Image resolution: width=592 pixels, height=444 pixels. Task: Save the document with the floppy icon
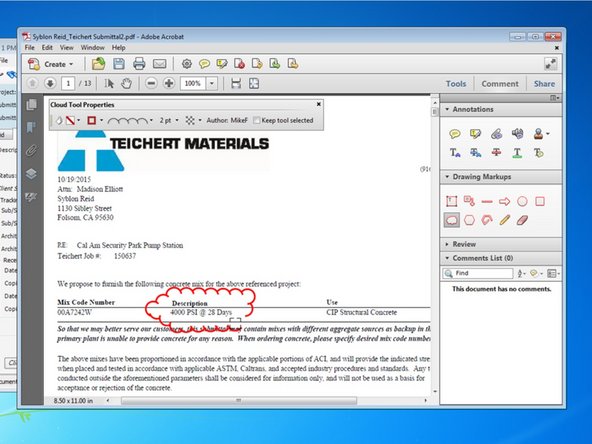[119, 64]
